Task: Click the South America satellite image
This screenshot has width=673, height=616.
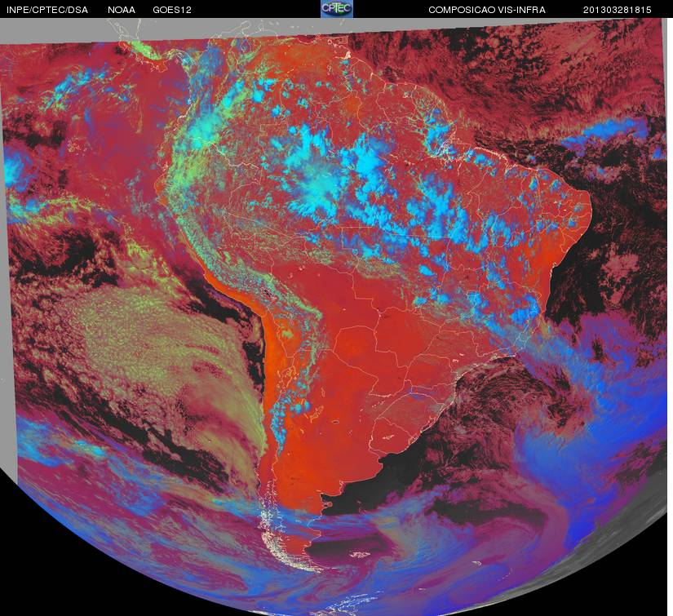Action: 336,317
